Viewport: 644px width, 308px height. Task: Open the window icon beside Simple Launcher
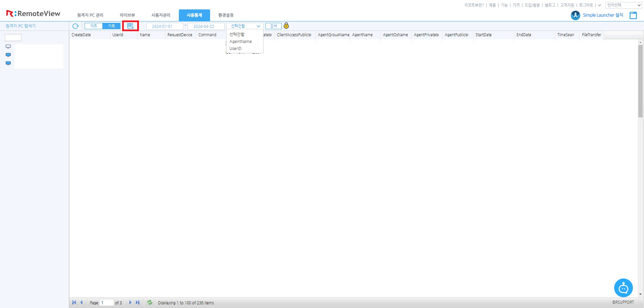click(633, 15)
